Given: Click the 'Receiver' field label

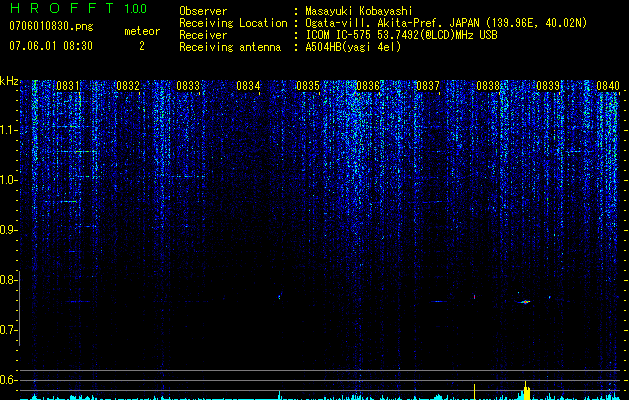Looking at the screenshot, I should click(203, 35).
